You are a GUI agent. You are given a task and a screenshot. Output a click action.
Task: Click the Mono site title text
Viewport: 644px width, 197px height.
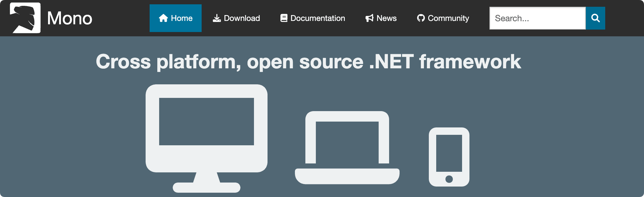point(70,18)
